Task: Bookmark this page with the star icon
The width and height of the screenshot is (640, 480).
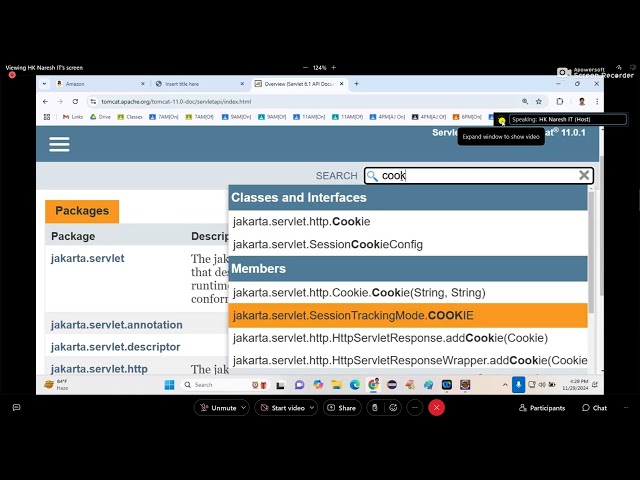Action: pos(539,101)
